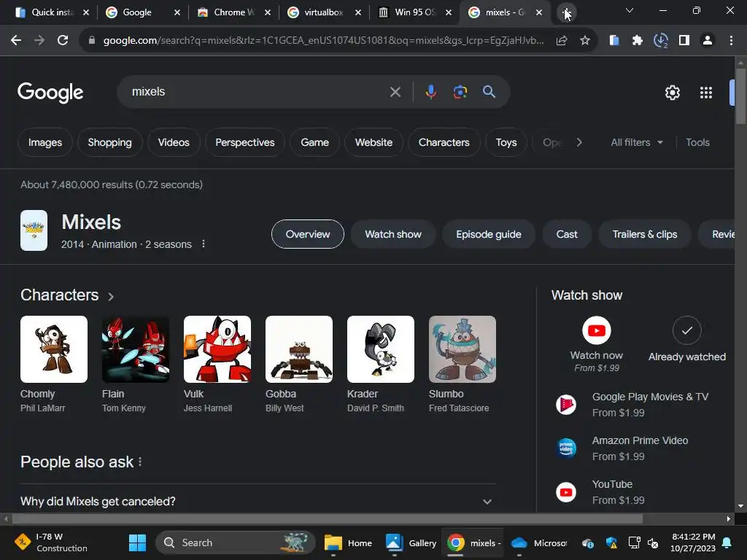The height and width of the screenshot is (560, 747).
Task: Open the Google Play Movies & TV icon
Action: pyautogui.click(x=566, y=405)
